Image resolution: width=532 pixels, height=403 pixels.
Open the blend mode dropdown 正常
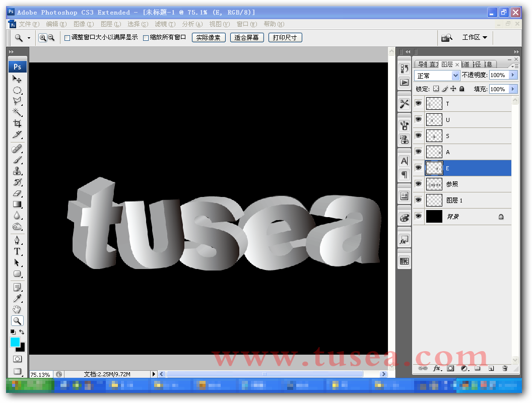(x=437, y=75)
